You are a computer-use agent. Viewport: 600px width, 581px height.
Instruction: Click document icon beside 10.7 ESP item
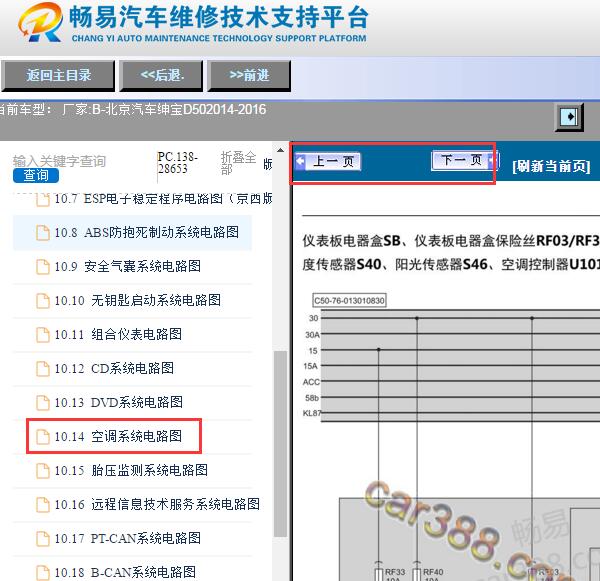pos(42,200)
